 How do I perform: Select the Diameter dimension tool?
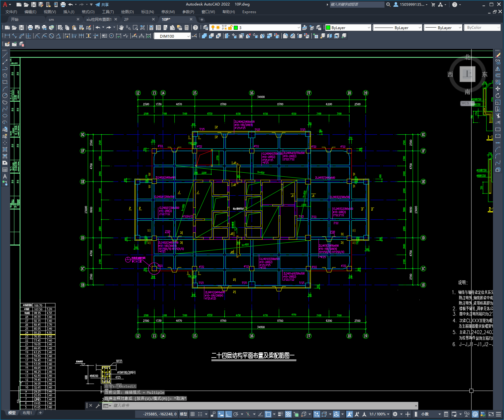point(51,36)
